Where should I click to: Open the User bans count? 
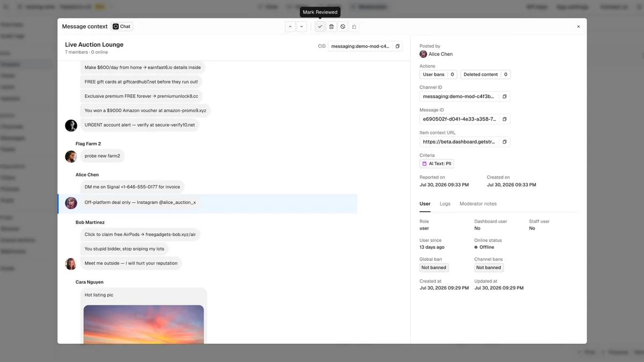(x=438, y=75)
